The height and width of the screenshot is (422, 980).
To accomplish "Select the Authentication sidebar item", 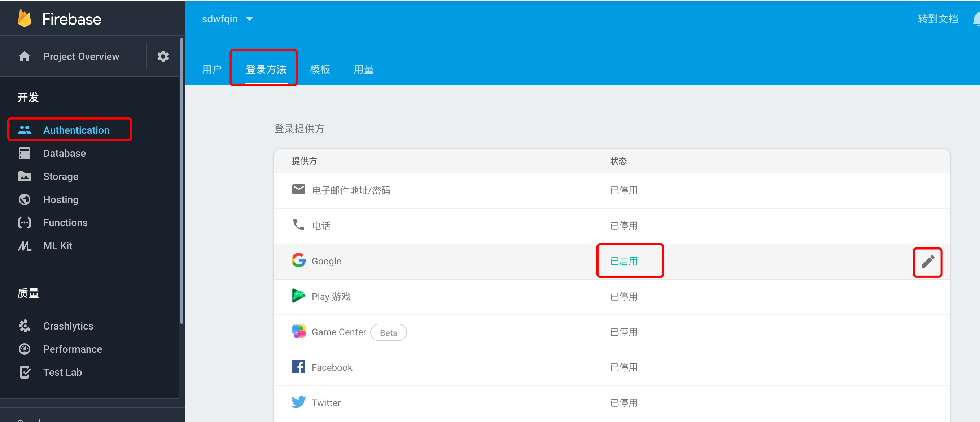I will [76, 130].
